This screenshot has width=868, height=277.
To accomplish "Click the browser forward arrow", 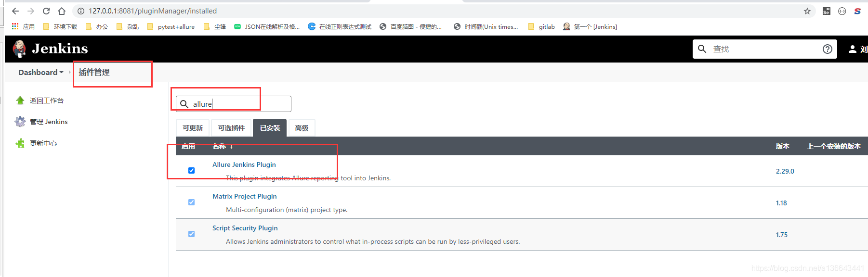I will 31,11.
